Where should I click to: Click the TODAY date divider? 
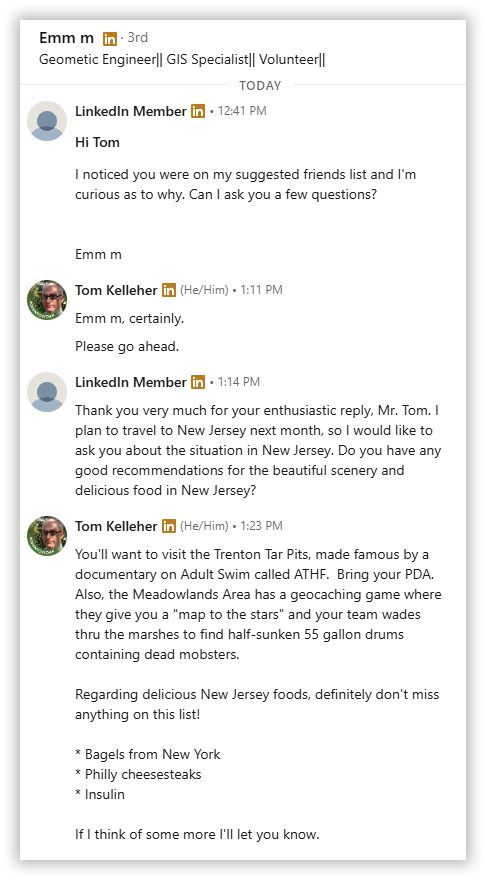[260, 86]
